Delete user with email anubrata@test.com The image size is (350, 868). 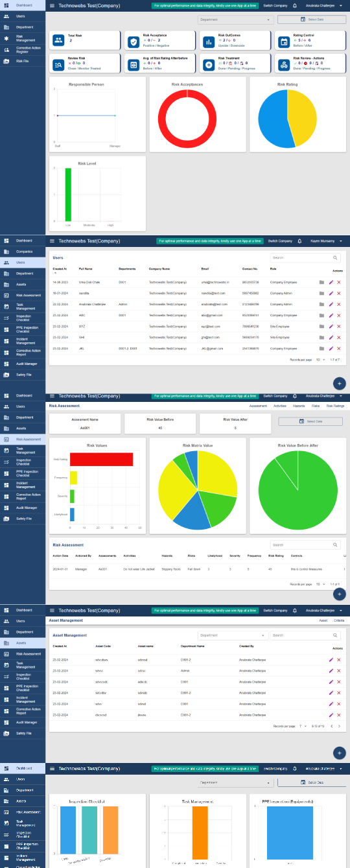pyautogui.click(x=338, y=304)
